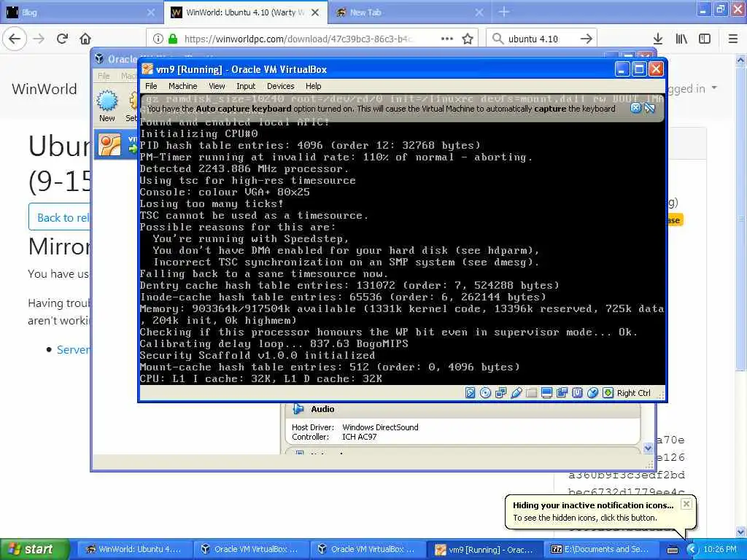Dismiss the auto capture keyboard notification
The height and width of the screenshot is (560, 747).
click(635, 108)
